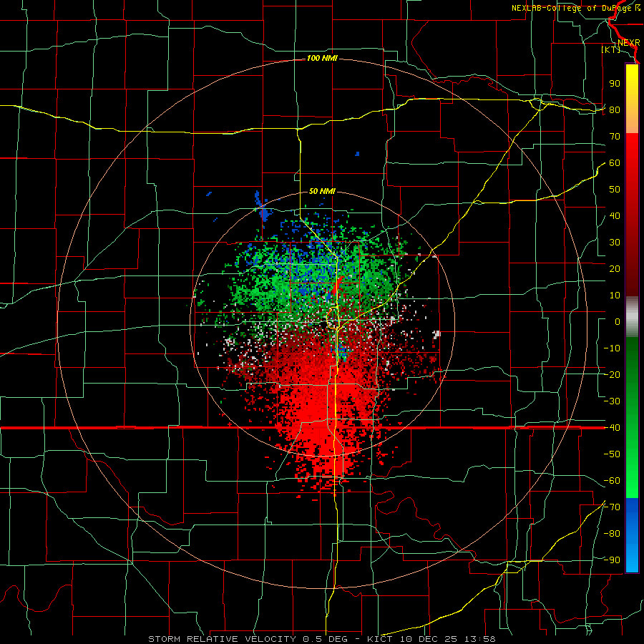Select the 50 value on velocity scale
Screen dimensions: 644x644
tap(615, 190)
